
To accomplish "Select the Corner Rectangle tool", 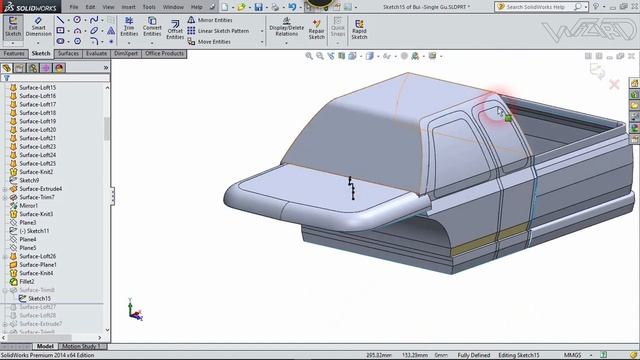I will 60,31.
